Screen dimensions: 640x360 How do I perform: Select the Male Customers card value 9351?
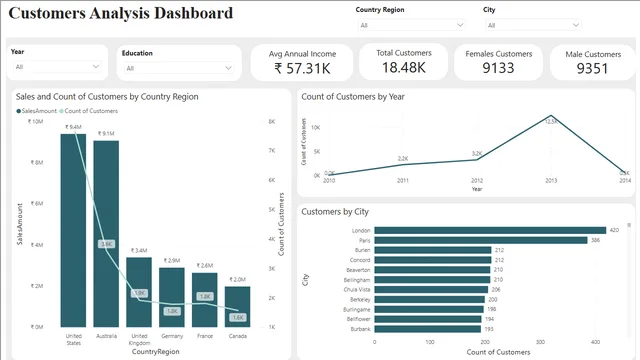592,68
